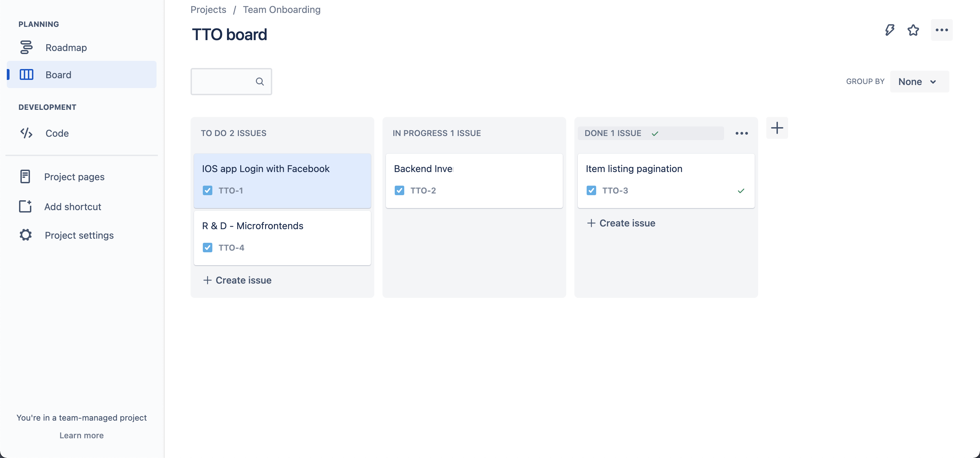Viewport: 980px width, 458px height.
Task: Check the TTO-4 checkbox on R & D card
Action: [207, 248]
